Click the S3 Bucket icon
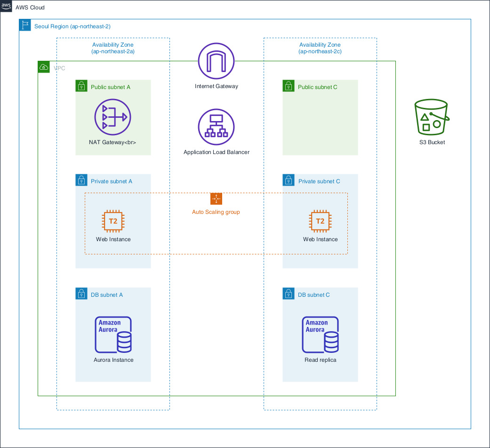Screen dimensions: 490x448 point(432,117)
